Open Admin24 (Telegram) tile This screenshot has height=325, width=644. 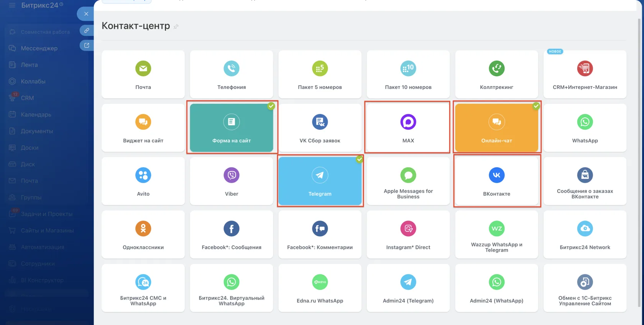coord(408,288)
